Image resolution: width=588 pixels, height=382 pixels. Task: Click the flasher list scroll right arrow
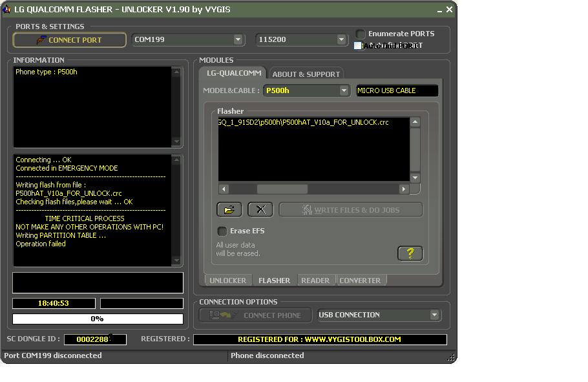pyautogui.click(x=404, y=189)
